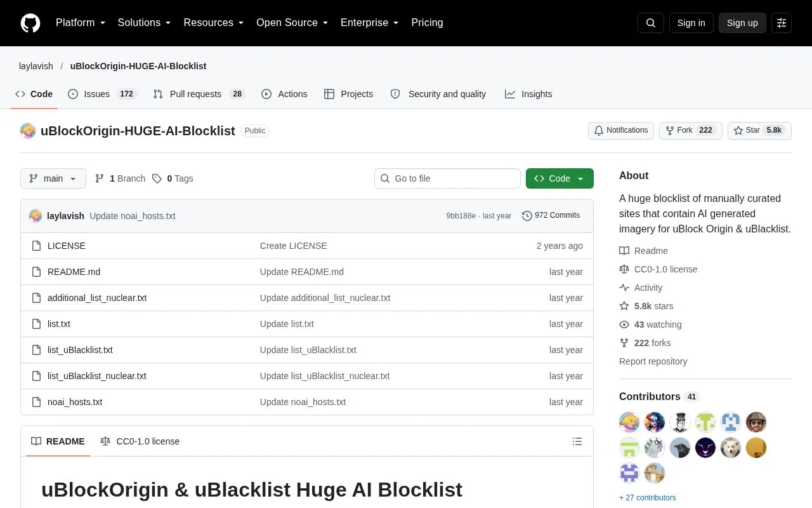Open the search magnifier button
The height and width of the screenshot is (508, 812).
pos(651,23)
